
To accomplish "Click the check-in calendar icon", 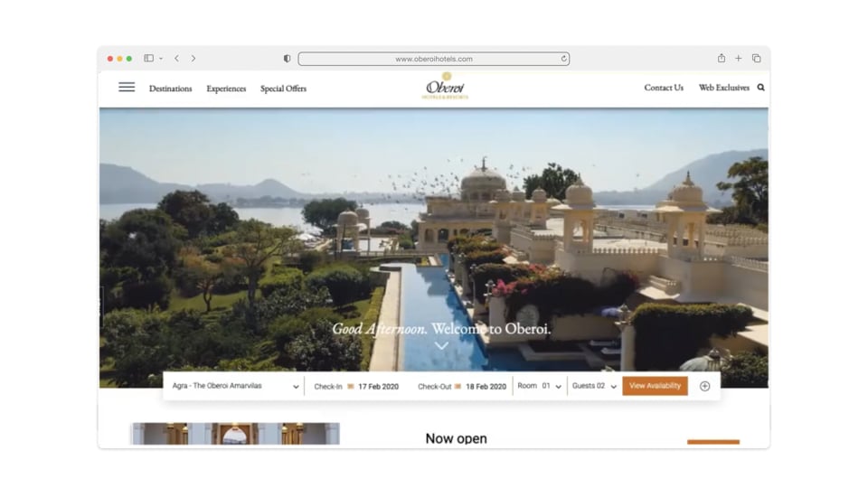I will (351, 386).
